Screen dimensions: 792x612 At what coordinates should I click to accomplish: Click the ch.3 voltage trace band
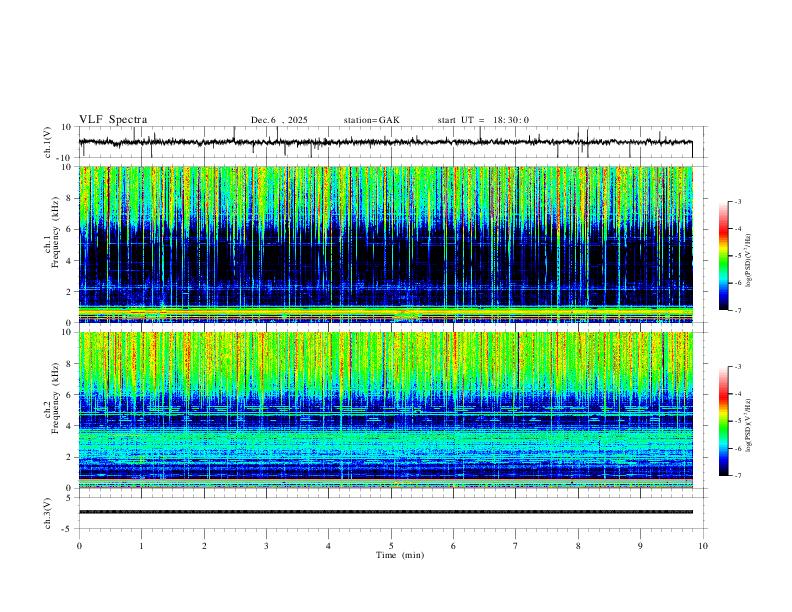tap(385, 512)
